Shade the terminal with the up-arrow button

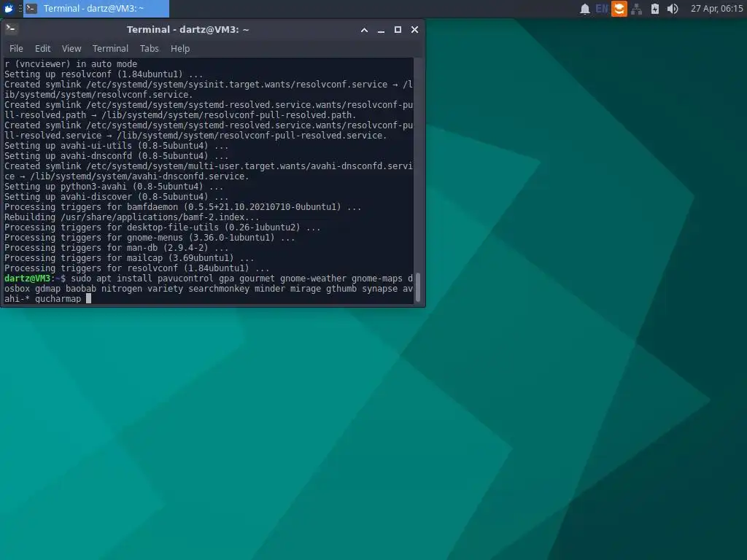tap(364, 29)
